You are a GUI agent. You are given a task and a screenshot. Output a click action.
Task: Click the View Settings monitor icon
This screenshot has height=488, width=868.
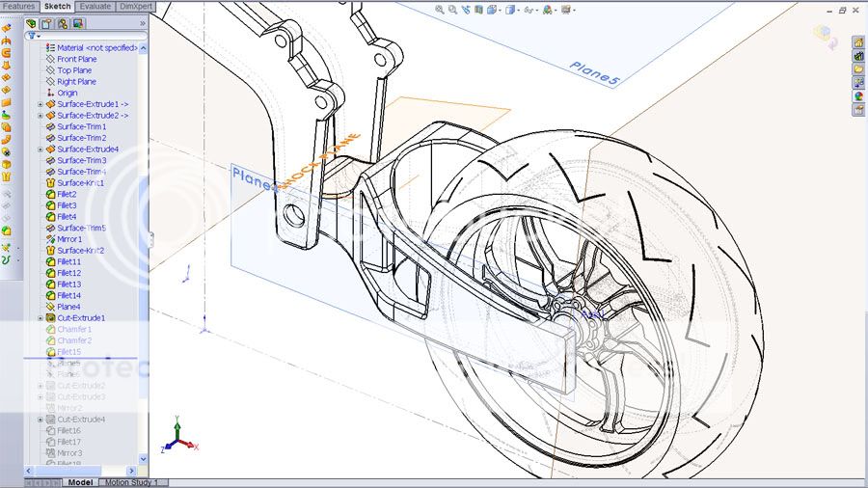566,10
